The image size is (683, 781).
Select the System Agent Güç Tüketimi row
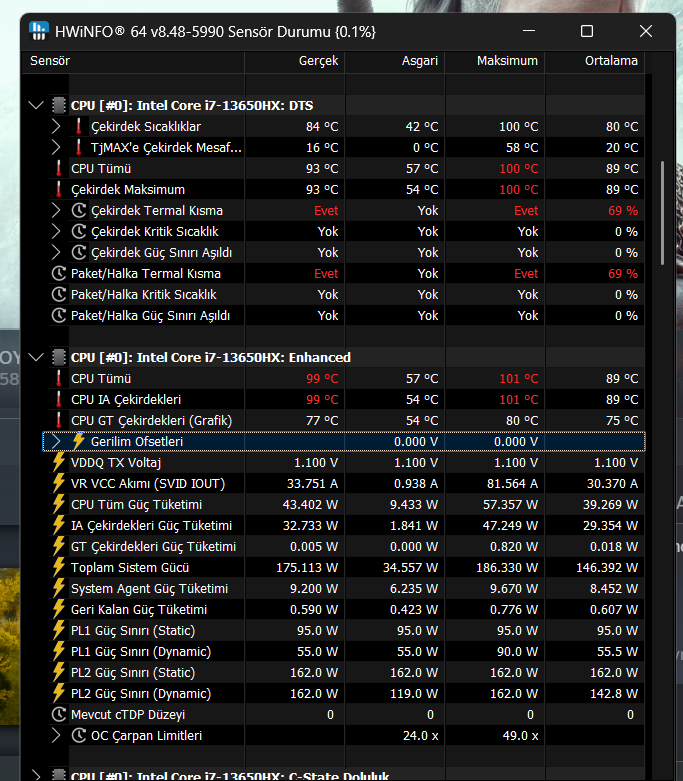347,588
